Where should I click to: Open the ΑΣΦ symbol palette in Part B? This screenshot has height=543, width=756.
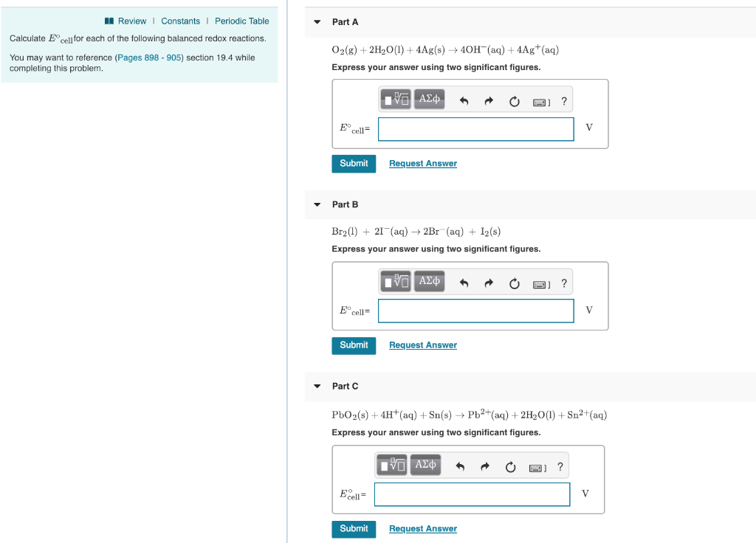click(x=429, y=280)
